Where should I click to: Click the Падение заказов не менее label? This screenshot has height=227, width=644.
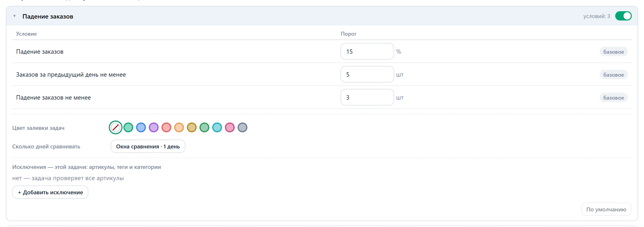[x=53, y=98]
